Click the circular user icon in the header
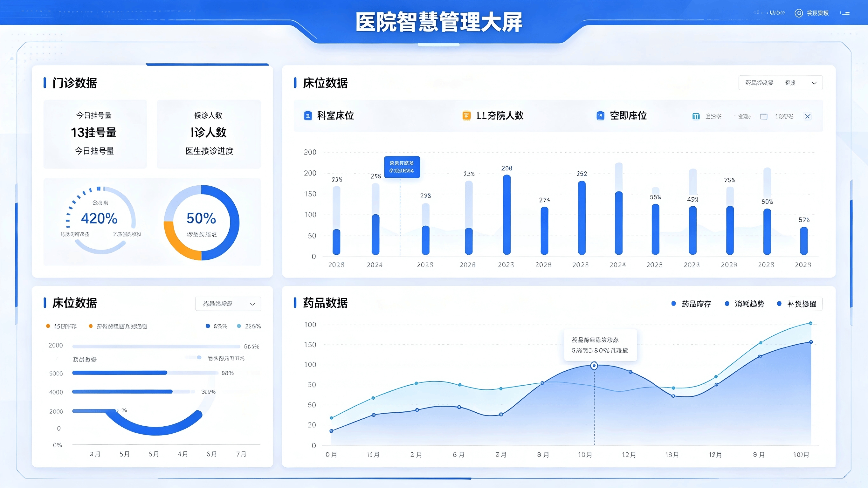The width and height of the screenshot is (868, 488). click(x=799, y=13)
